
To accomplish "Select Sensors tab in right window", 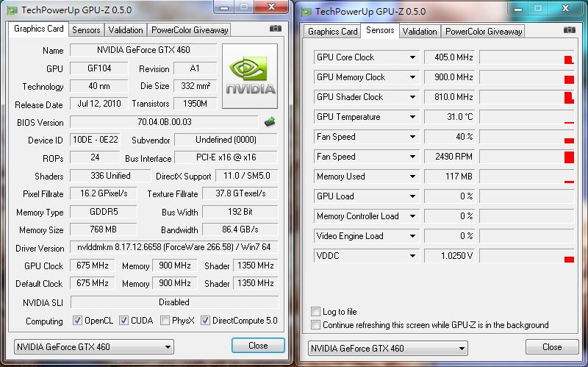I will [380, 30].
